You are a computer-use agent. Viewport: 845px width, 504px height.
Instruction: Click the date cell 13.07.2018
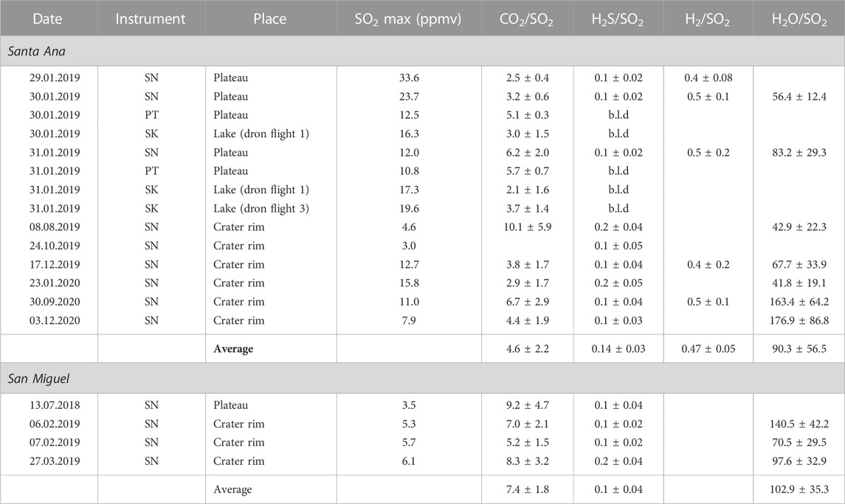pyautogui.click(x=55, y=405)
